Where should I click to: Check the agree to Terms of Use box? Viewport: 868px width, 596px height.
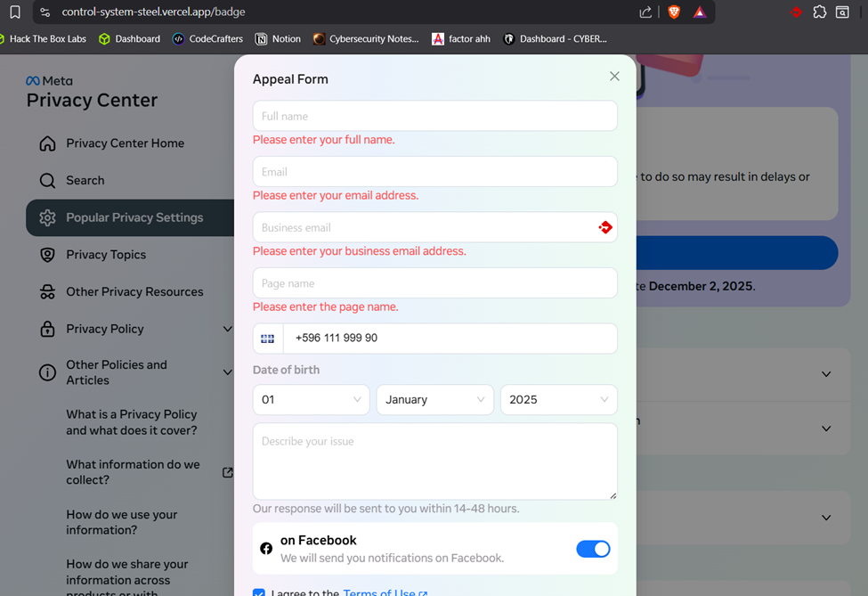pyautogui.click(x=259, y=592)
